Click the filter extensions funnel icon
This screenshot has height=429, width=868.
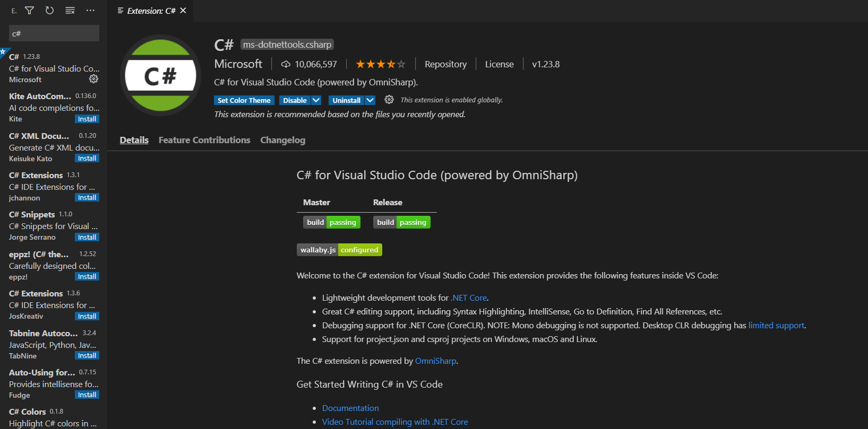[30, 11]
